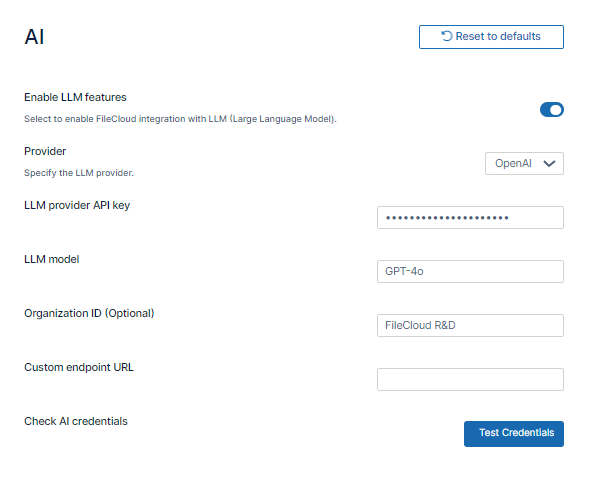Click the Custom endpoint URL label
Image resolution: width=610 pixels, height=479 pixels.
tap(79, 368)
